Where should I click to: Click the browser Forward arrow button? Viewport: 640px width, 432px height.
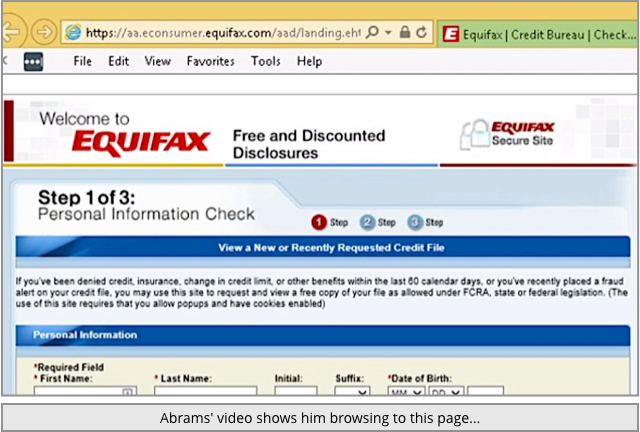point(44,31)
